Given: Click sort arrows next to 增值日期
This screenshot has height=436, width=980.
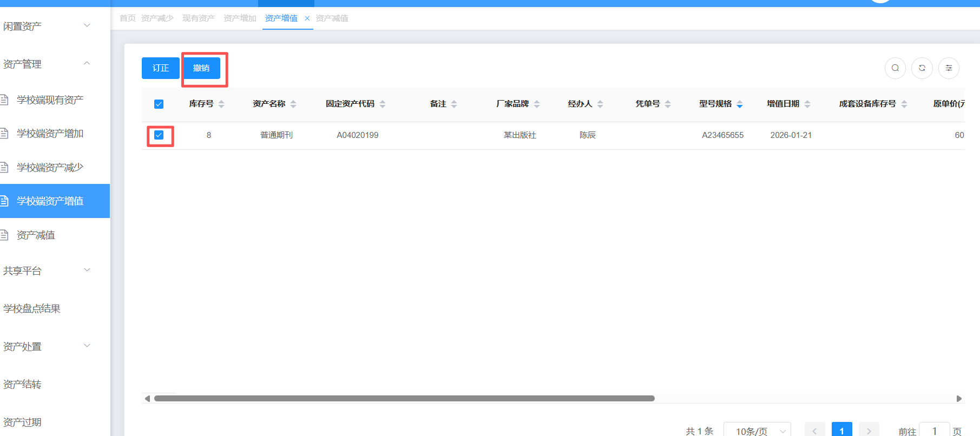Looking at the screenshot, I should 807,104.
